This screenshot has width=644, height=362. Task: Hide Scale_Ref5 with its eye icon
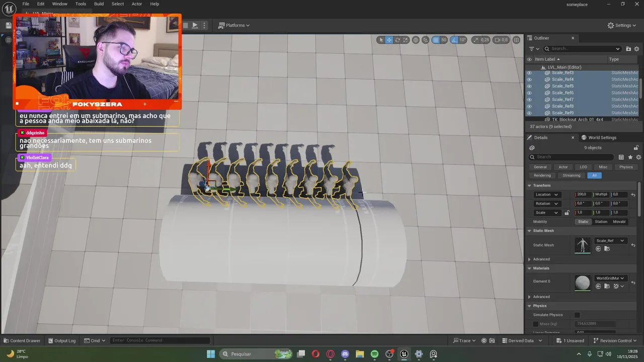(x=529, y=86)
